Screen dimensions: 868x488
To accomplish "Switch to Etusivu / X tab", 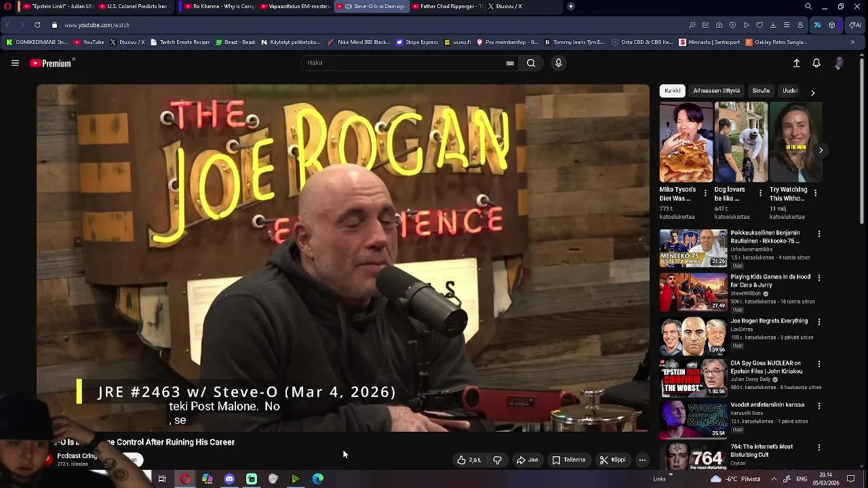I will click(523, 6).
